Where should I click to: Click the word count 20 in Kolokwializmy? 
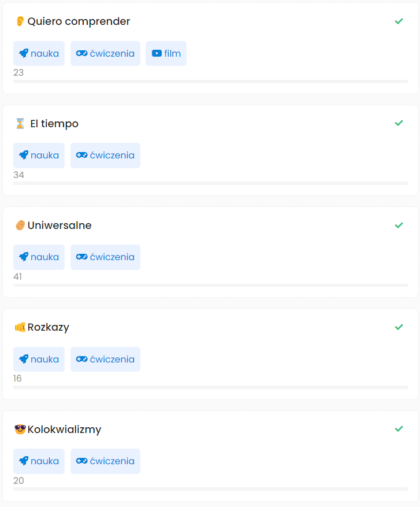[x=18, y=480]
